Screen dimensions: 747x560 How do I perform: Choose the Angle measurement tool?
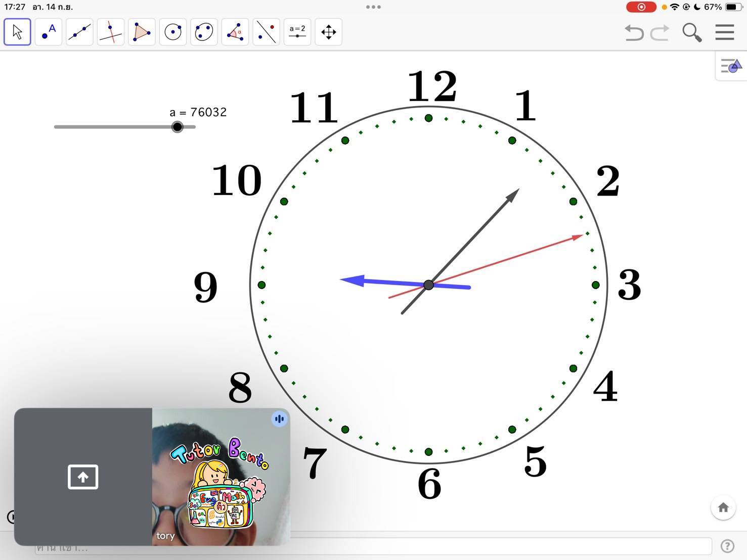click(x=235, y=31)
